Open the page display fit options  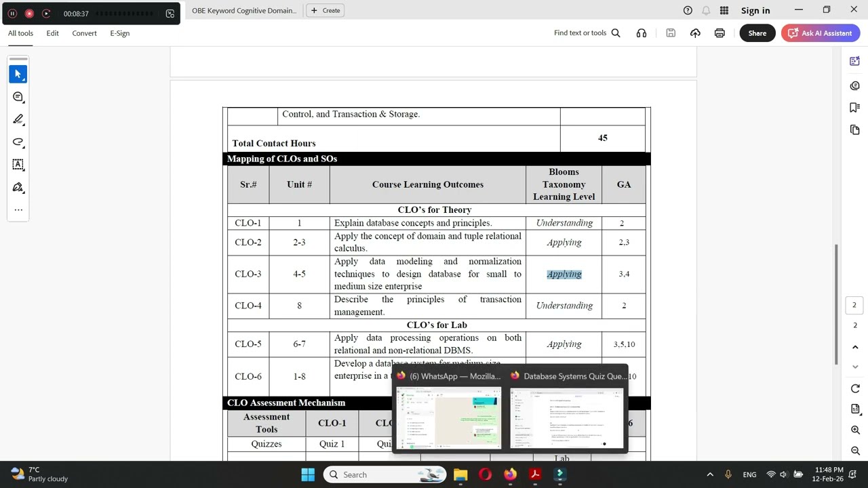855,409
